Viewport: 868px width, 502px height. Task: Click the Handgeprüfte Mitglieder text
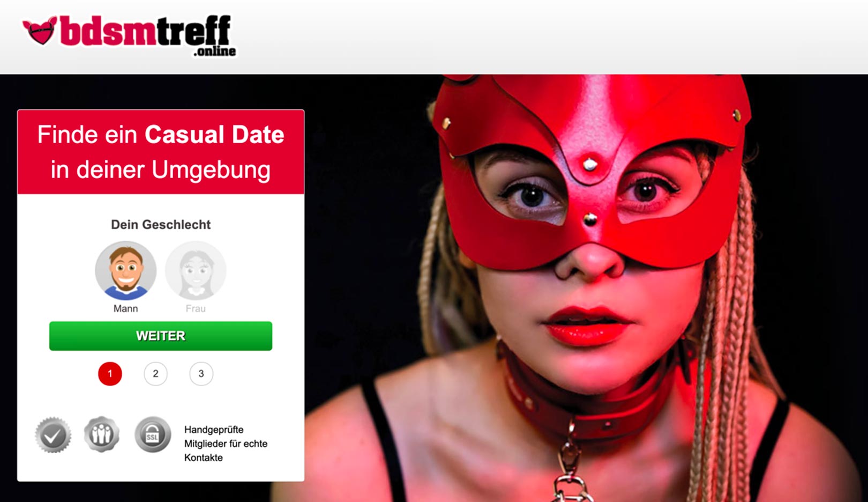[226, 444]
